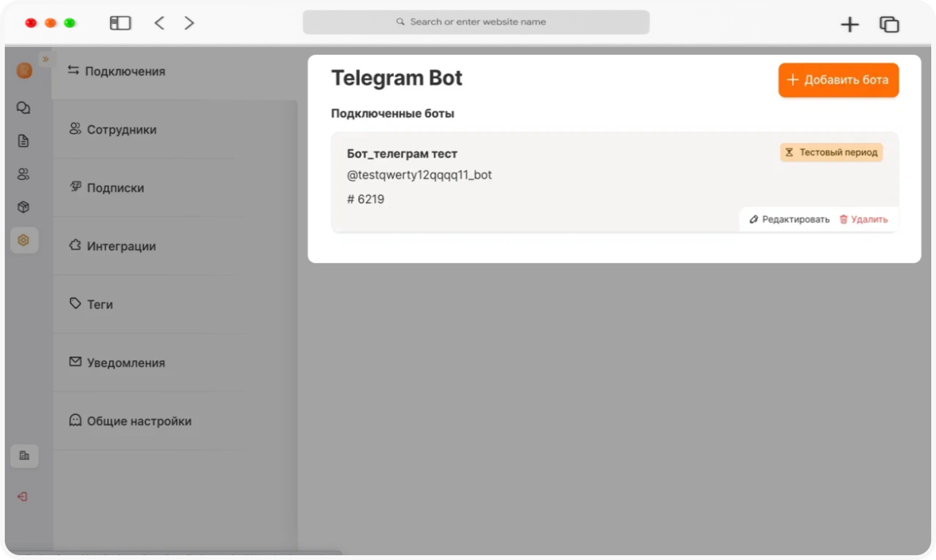
Task: Open the contacts people icon in left rail
Action: 23,174
